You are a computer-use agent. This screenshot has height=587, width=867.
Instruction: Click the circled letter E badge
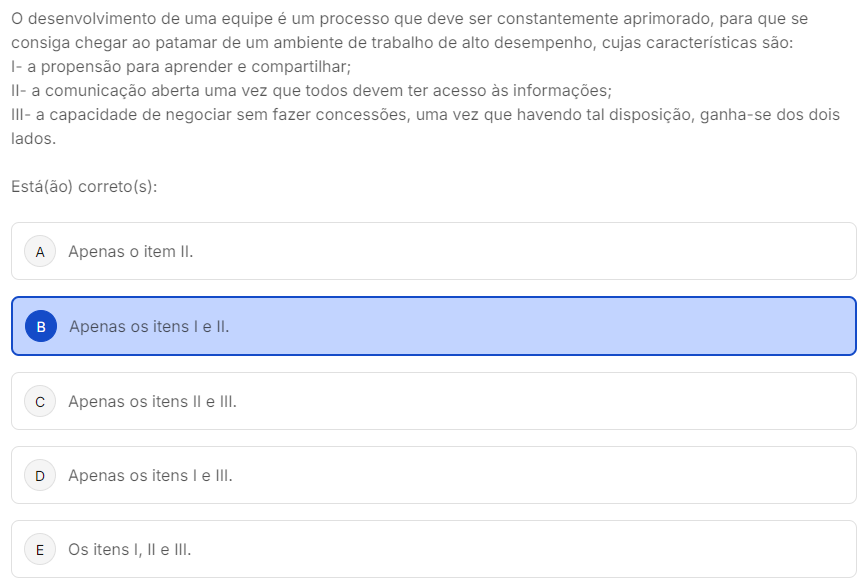(40, 550)
